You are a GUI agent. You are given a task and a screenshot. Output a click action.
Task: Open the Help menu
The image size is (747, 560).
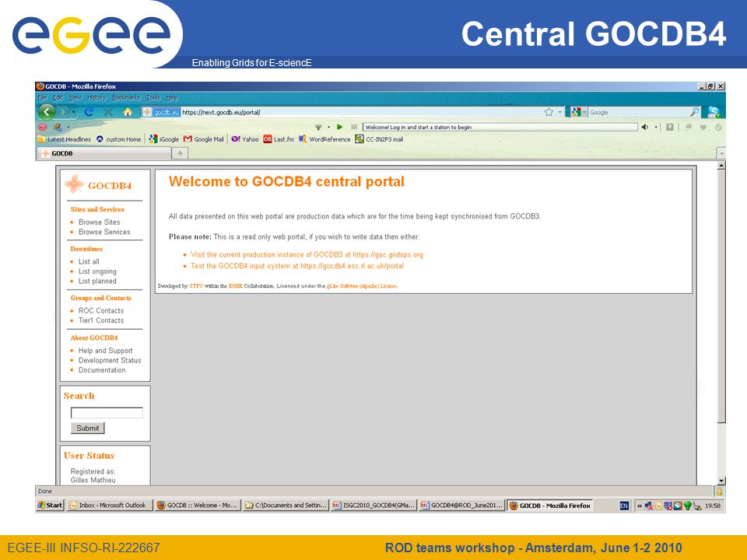point(172,97)
